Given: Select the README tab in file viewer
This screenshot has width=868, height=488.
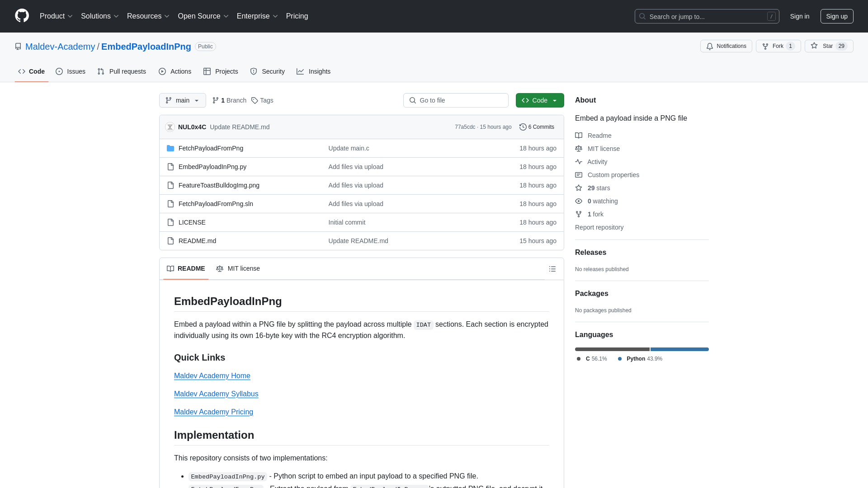Looking at the screenshot, I should pyautogui.click(x=186, y=268).
